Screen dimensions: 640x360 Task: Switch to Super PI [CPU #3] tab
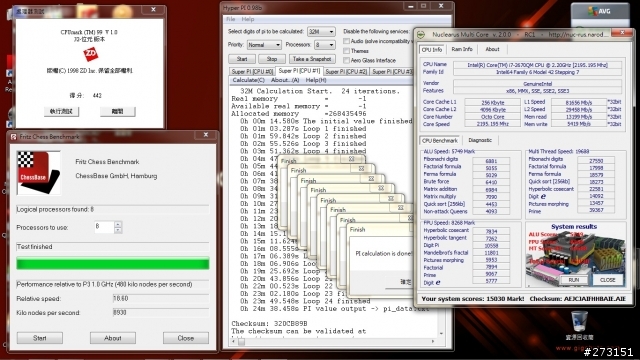[x=392, y=72]
